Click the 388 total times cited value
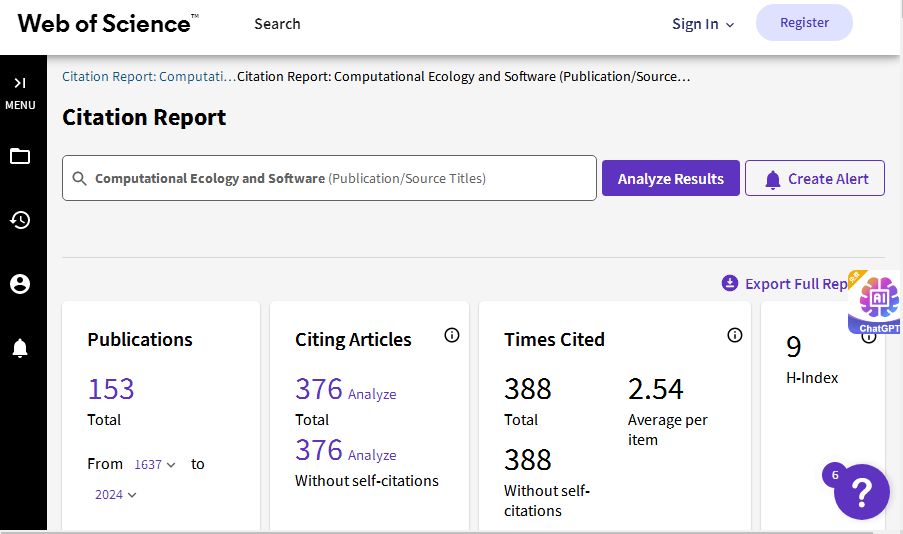Image resolution: width=903 pixels, height=534 pixels. pyautogui.click(x=528, y=389)
